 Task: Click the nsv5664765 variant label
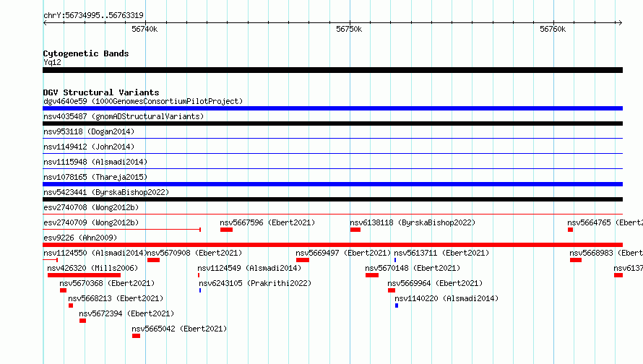(x=605, y=222)
